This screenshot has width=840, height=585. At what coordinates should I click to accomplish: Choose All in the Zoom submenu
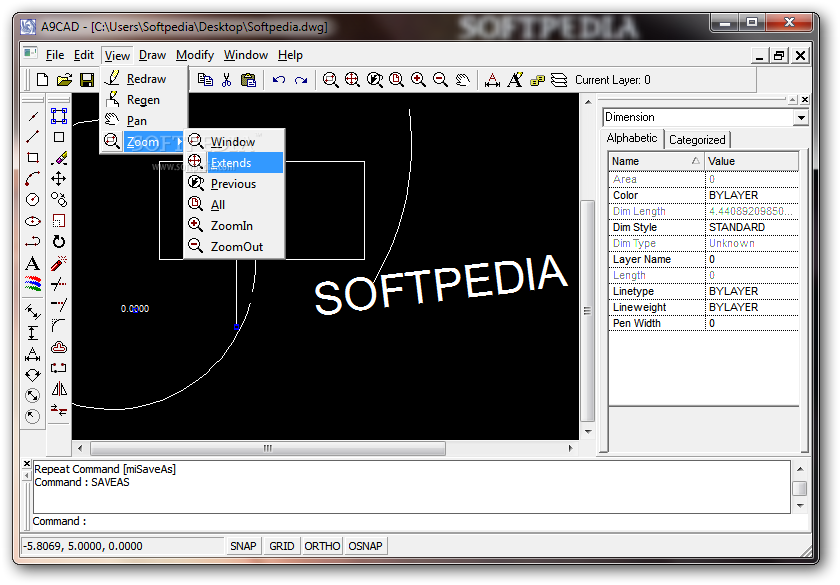pos(234,205)
